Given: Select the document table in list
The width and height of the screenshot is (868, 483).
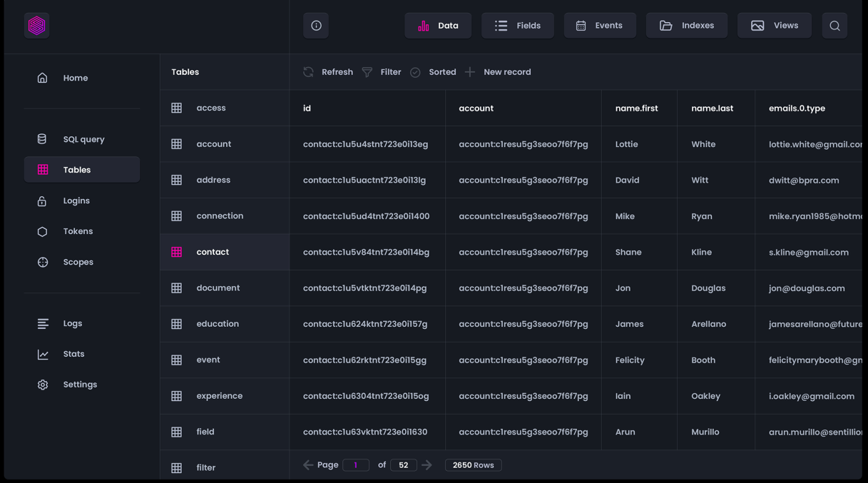Looking at the screenshot, I should (218, 288).
